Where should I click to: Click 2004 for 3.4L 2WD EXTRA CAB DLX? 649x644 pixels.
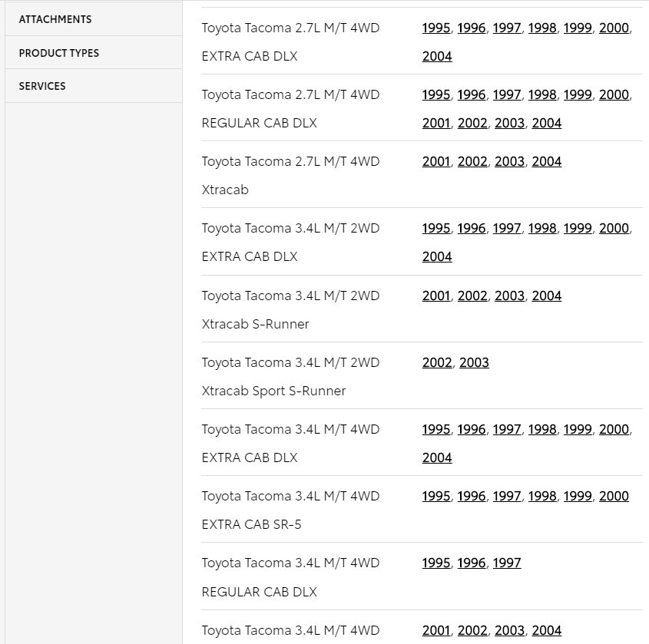pyautogui.click(x=437, y=256)
